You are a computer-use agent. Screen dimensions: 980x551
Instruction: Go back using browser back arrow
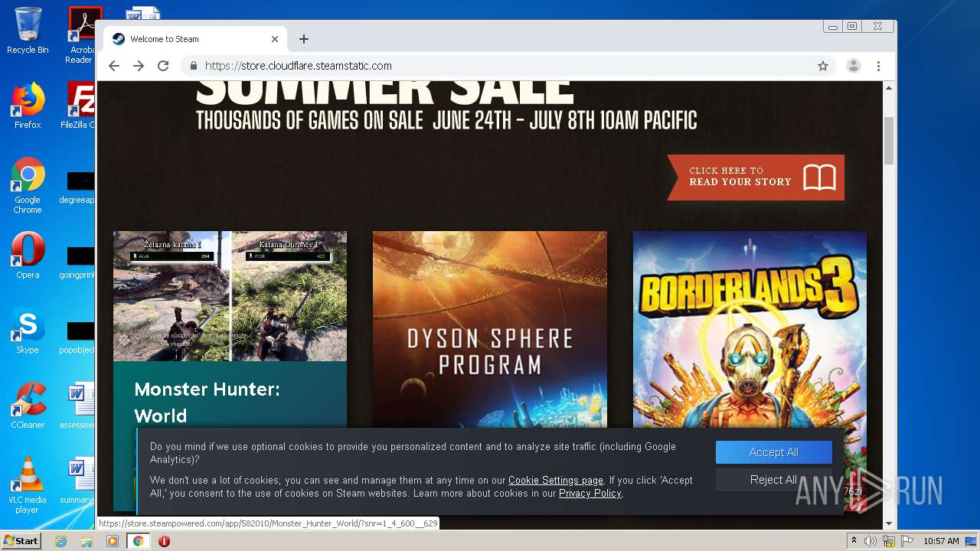(114, 66)
